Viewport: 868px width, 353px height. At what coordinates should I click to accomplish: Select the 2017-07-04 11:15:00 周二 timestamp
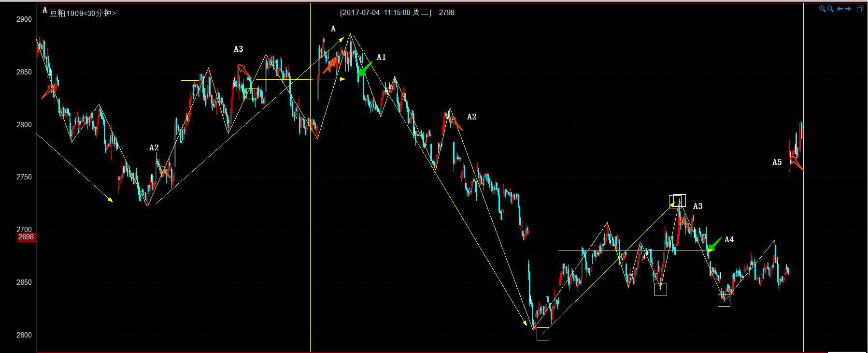tap(385, 13)
